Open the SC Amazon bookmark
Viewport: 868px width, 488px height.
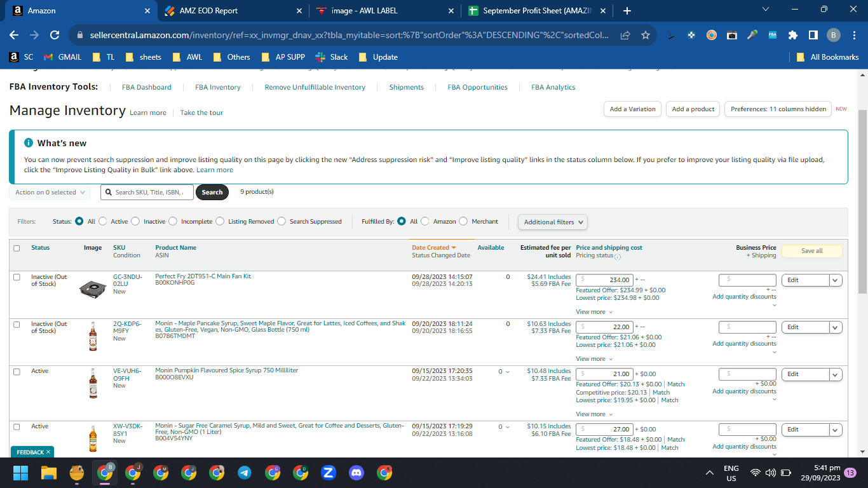click(21, 57)
